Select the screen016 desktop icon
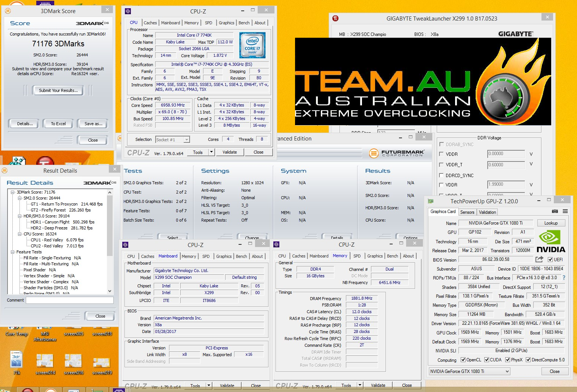Screen dimensions: 577x392 pyautogui.click(x=73, y=364)
